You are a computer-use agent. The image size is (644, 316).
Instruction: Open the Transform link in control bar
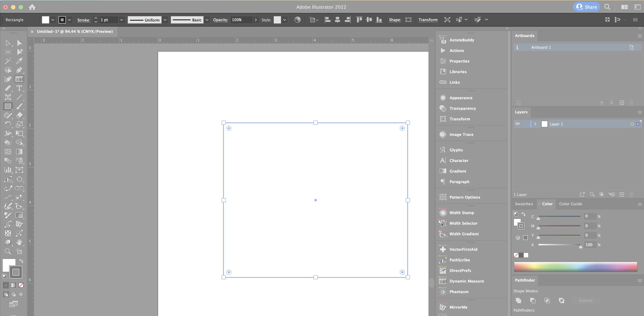pyautogui.click(x=428, y=20)
